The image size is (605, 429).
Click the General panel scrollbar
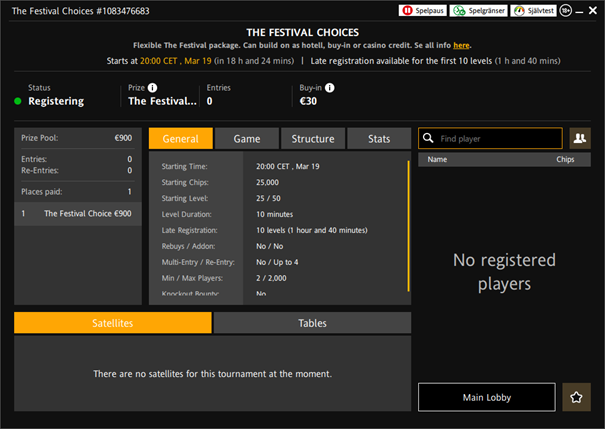point(408,200)
